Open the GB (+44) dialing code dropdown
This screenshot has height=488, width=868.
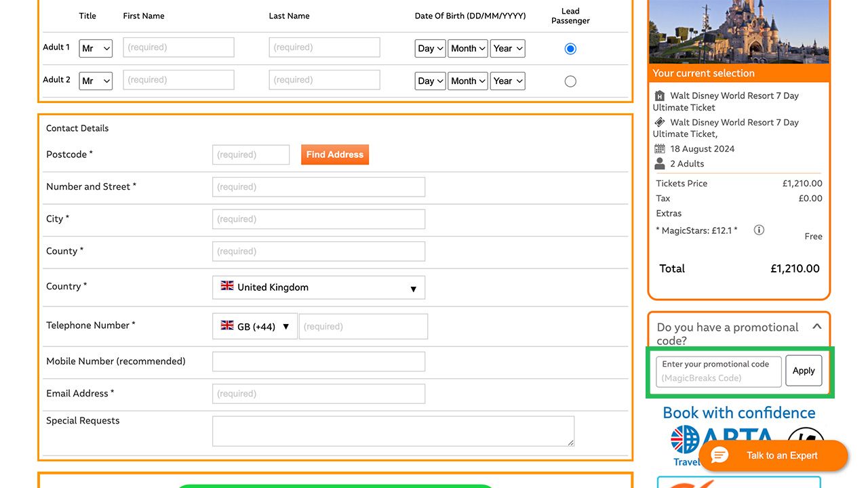coord(255,326)
